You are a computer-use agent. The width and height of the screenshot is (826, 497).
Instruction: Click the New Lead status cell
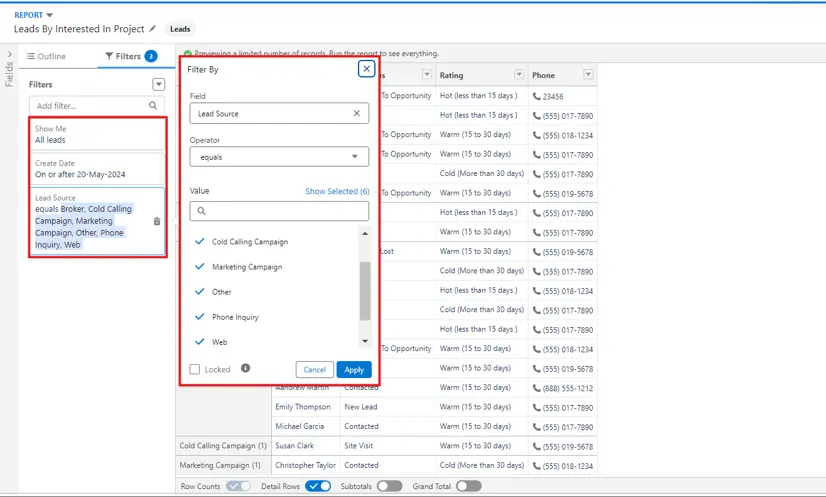tap(388, 407)
